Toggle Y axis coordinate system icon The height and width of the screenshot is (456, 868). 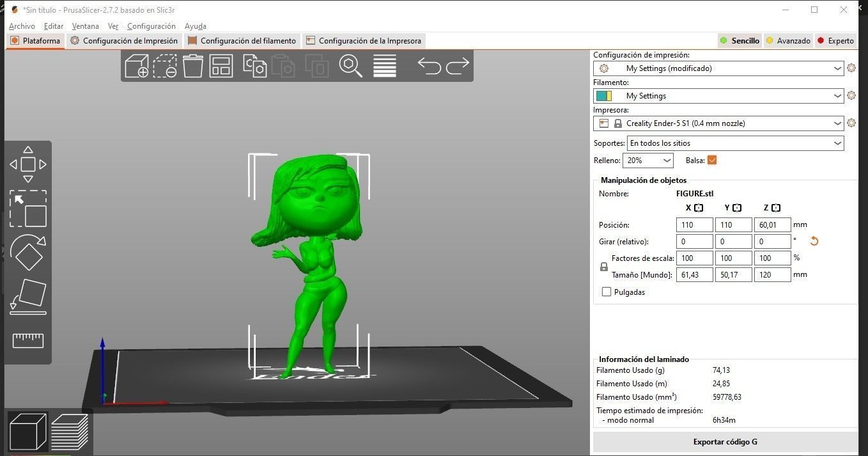738,208
